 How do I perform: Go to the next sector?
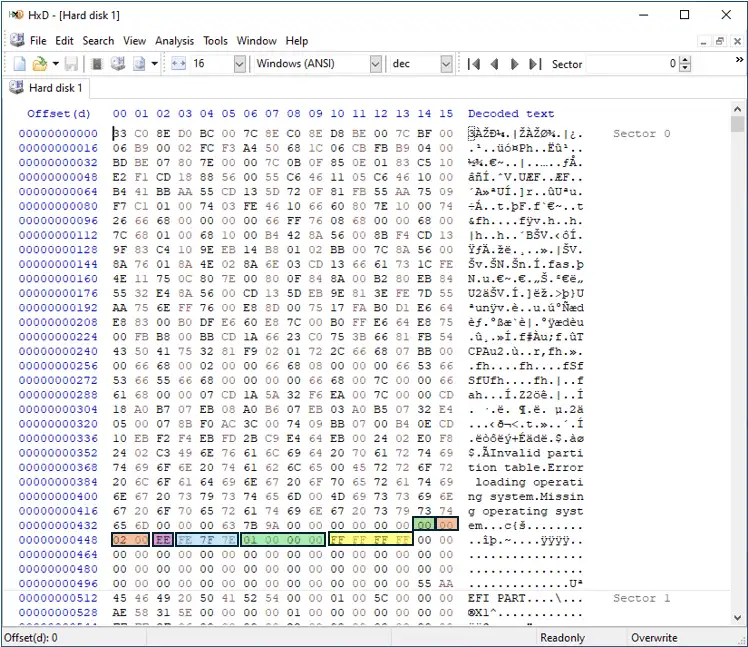point(515,64)
